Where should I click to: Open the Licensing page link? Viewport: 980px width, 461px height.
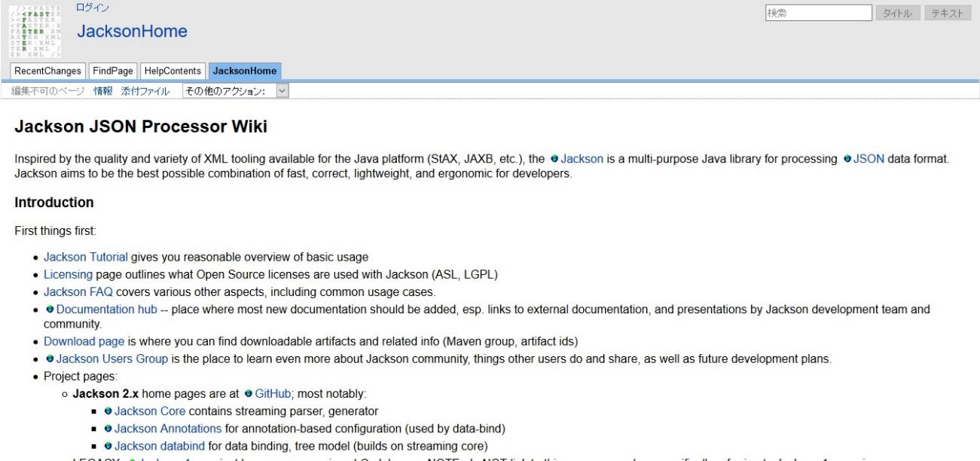point(68,276)
